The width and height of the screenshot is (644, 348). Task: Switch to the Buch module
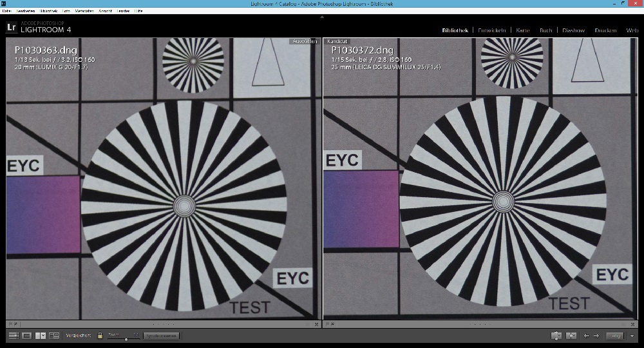(x=546, y=30)
